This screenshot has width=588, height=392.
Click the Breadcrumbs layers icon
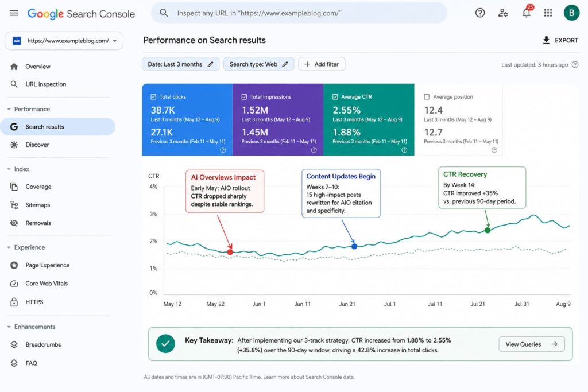(14, 344)
